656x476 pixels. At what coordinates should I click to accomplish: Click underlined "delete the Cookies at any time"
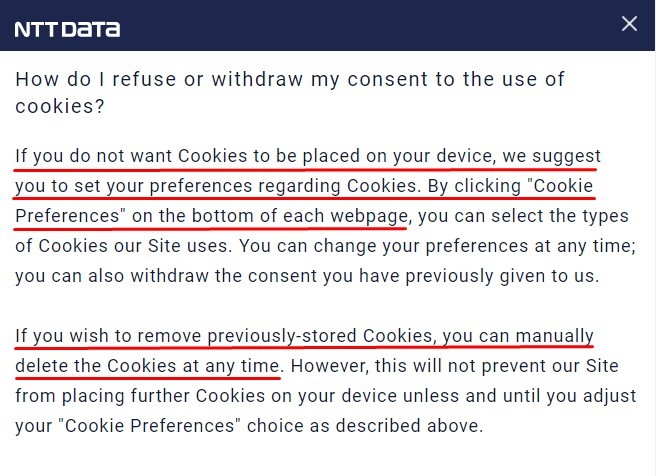(147, 366)
